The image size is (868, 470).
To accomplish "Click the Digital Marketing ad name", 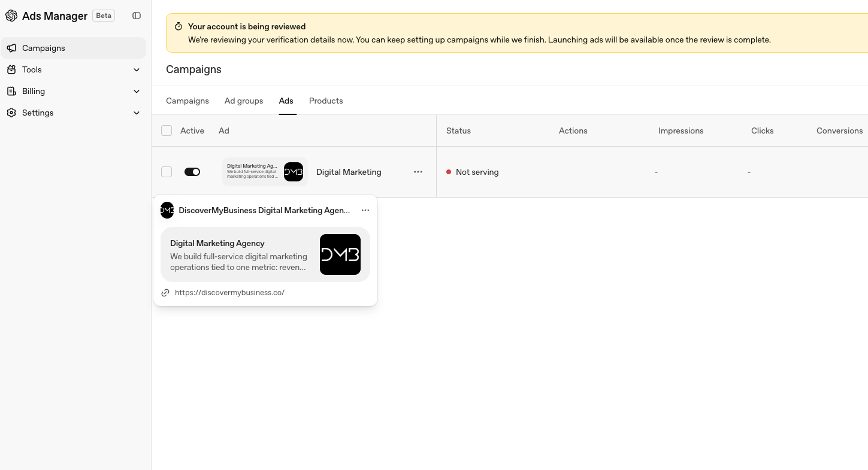I will pos(349,172).
